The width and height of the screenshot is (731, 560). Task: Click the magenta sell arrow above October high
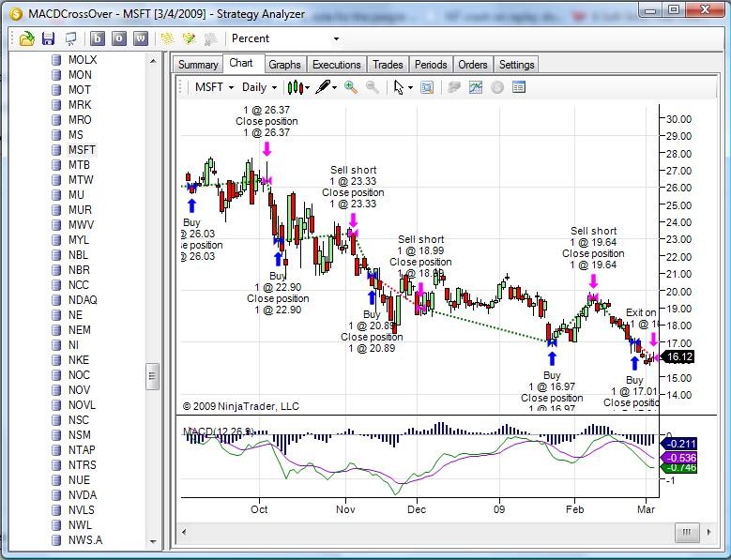click(267, 148)
